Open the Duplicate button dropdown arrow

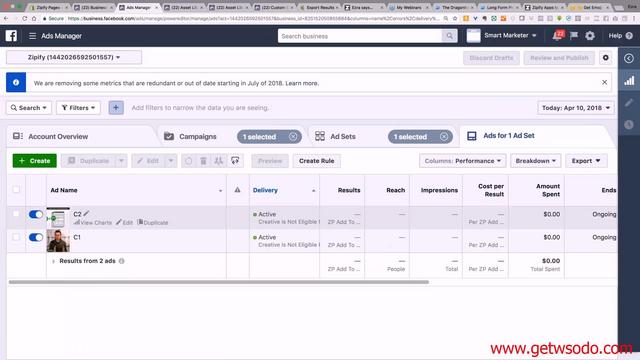click(121, 161)
